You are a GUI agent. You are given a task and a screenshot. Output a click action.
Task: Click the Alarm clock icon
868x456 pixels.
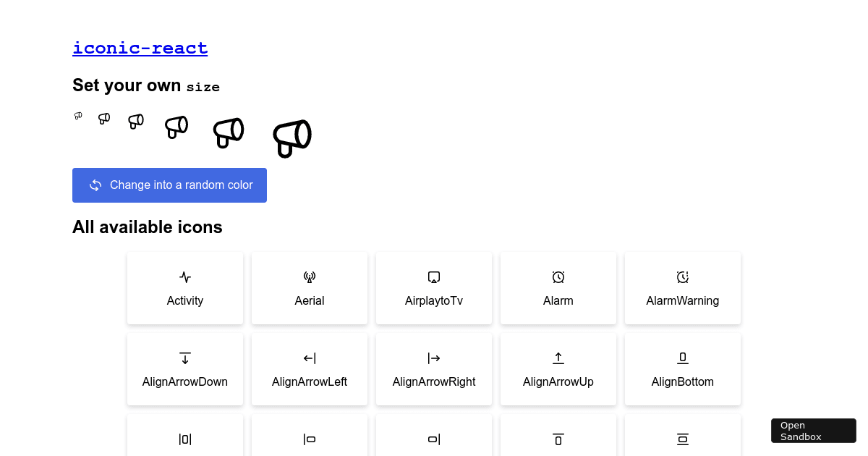(558, 277)
